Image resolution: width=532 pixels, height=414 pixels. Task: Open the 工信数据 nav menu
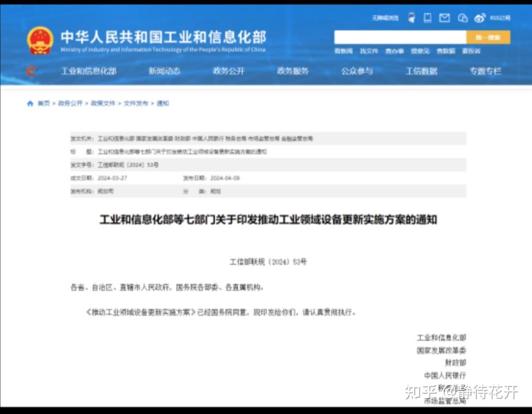click(x=421, y=71)
